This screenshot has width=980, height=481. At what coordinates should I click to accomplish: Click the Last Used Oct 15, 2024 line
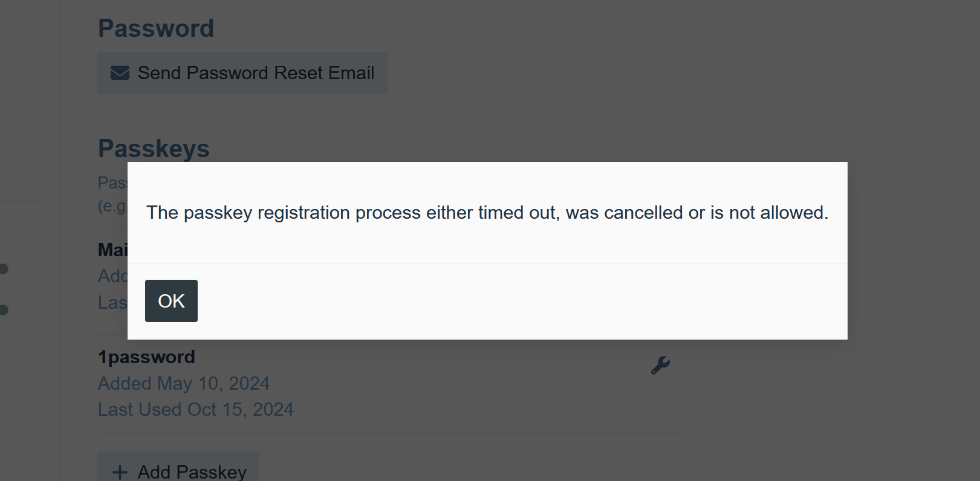tap(196, 410)
